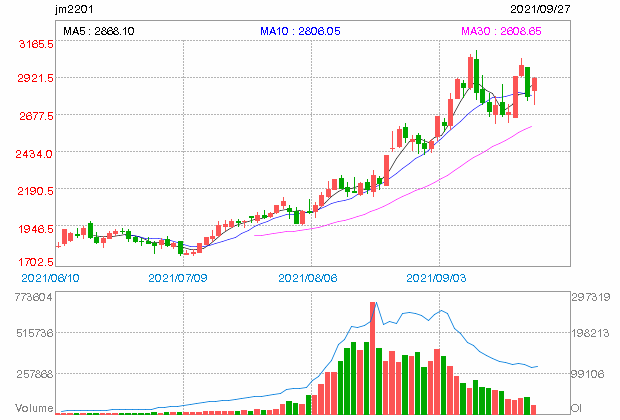The width and height of the screenshot is (620, 420).
Task: Click the 2021/08/06 date axis label
Action: pos(308,278)
